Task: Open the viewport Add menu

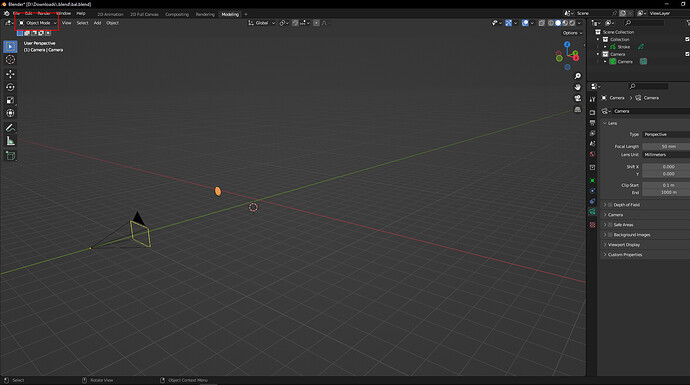Action: [97, 23]
